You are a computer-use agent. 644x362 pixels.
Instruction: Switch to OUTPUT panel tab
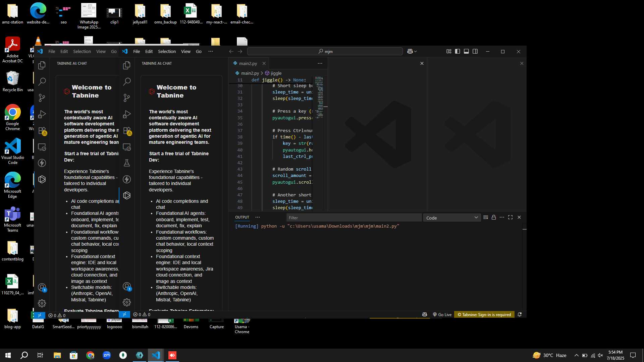pyautogui.click(x=242, y=217)
